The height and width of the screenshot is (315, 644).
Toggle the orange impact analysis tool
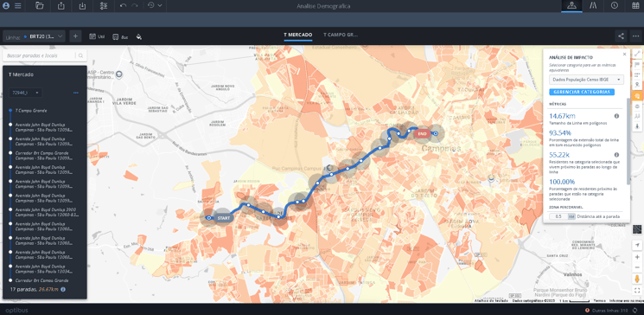637,96
